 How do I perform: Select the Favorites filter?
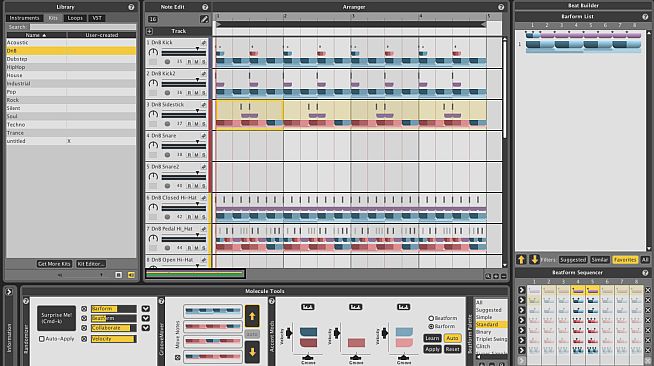pyautogui.click(x=625, y=260)
